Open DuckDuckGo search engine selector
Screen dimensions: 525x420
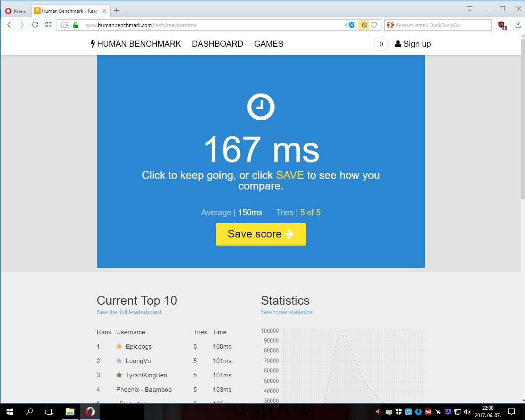tap(390, 25)
